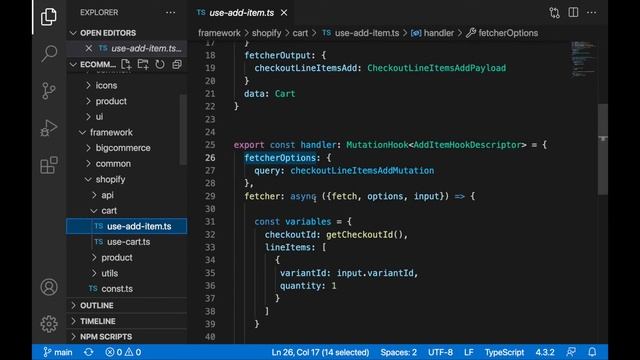The height and width of the screenshot is (360, 640).
Task: Create a new file in ECOMM project
Action: pyautogui.click(x=126, y=64)
